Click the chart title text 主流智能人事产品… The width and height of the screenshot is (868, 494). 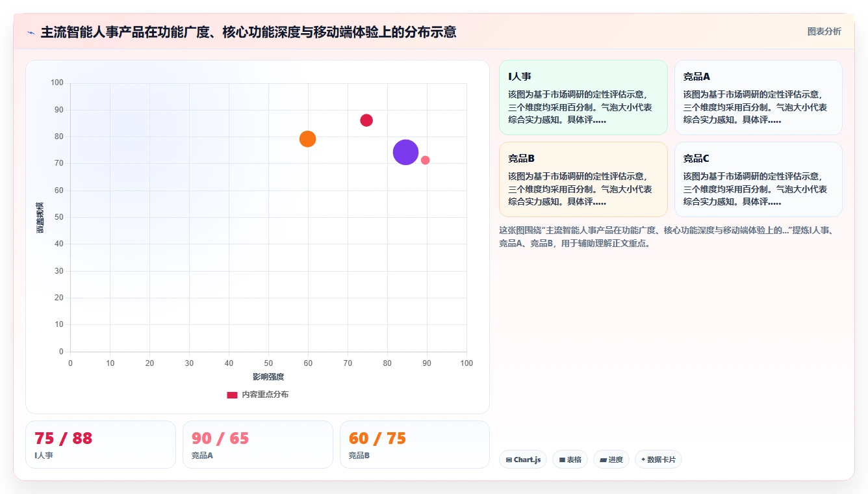tap(248, 32)
